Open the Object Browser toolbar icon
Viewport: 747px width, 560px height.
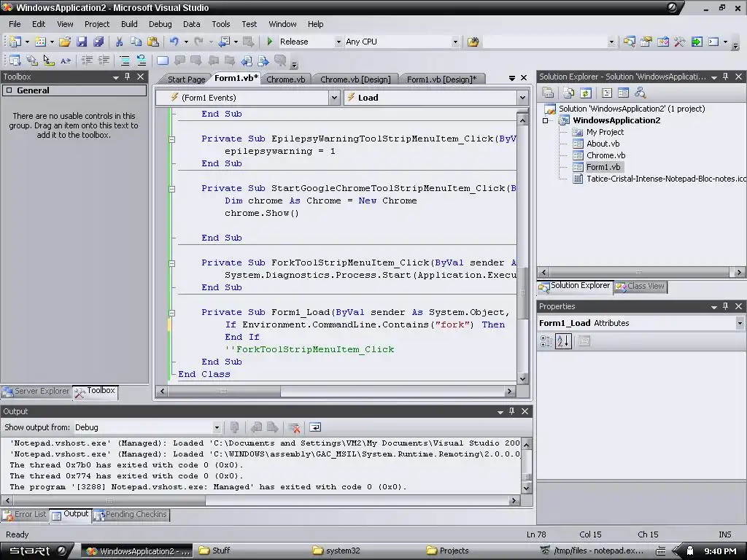[662, 42]
